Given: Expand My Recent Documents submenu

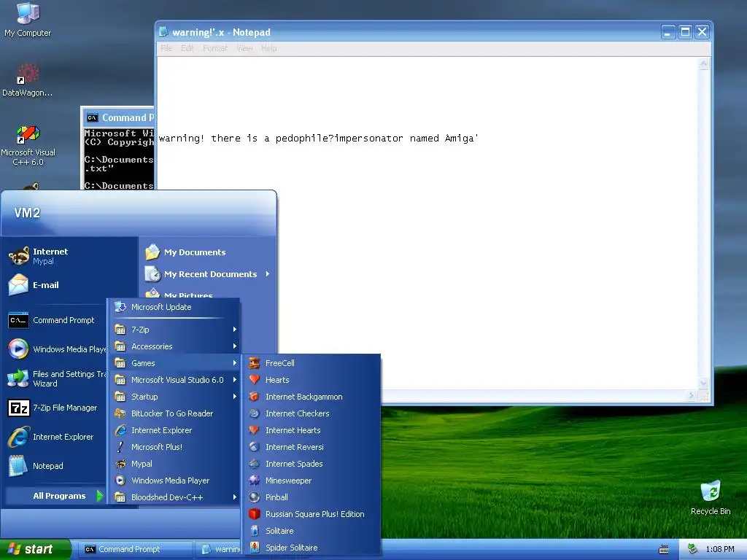Looking at the screenshot, I should (208, 274).
